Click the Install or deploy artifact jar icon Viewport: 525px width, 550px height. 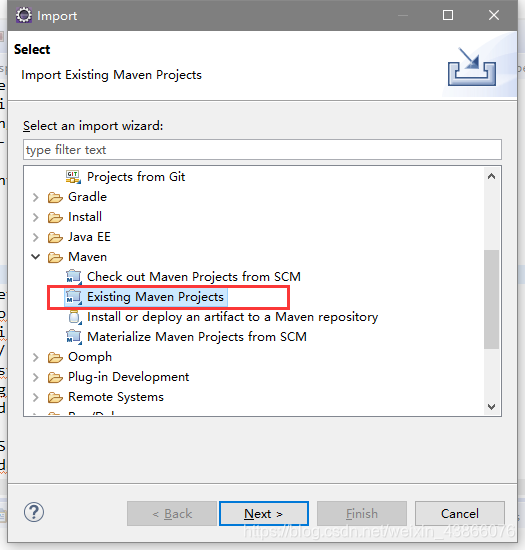(74, 317)
